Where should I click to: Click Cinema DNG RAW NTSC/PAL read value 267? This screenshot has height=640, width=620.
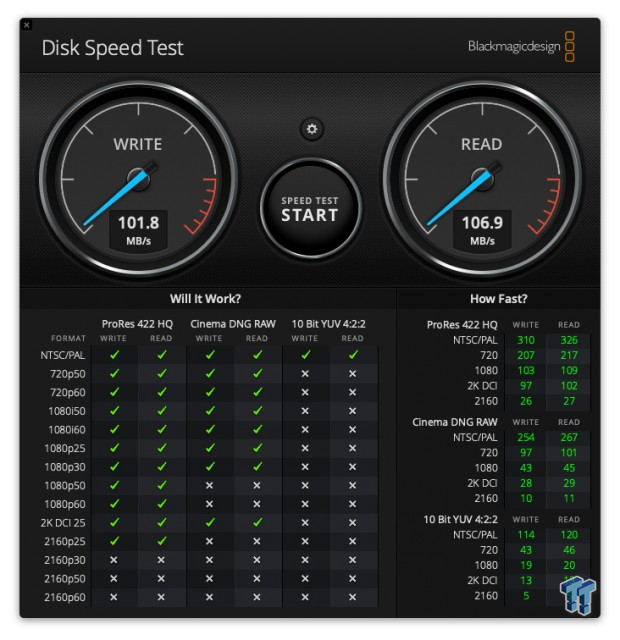(x=569, y=437)
